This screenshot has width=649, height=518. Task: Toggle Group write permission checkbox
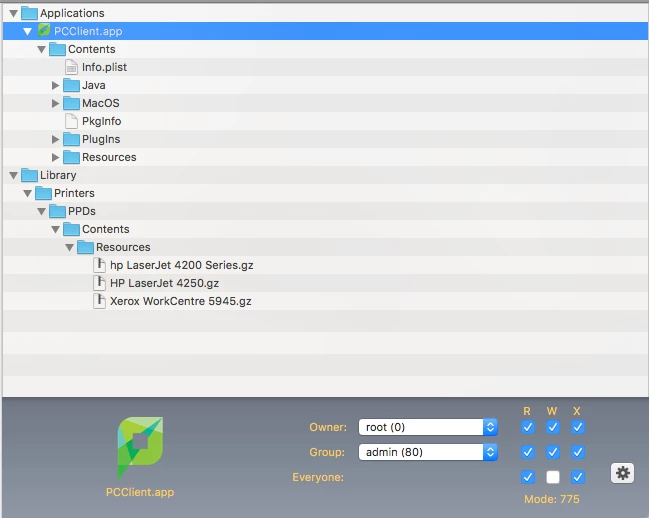tap(553, 452)
